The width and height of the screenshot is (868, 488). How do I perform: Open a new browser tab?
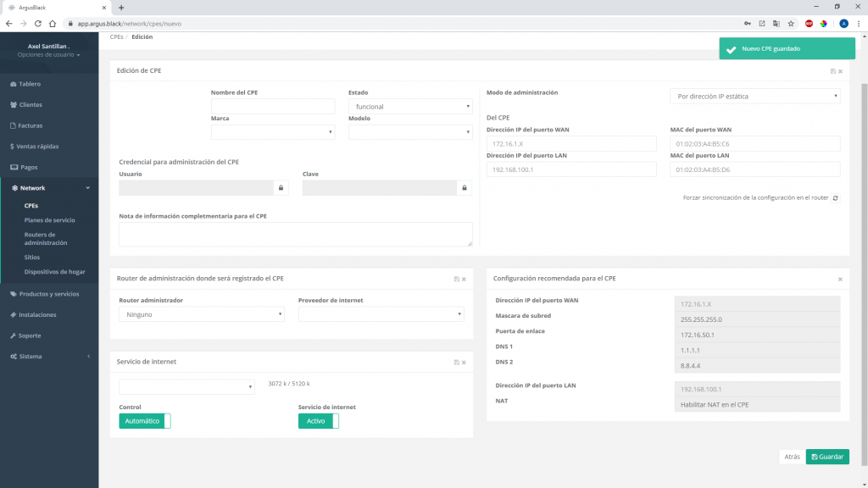point(121,8)
